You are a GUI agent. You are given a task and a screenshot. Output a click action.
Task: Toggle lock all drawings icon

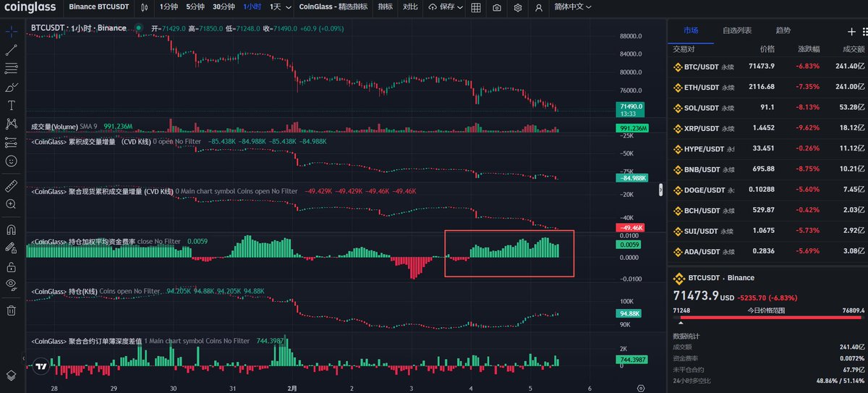(12, 266)
